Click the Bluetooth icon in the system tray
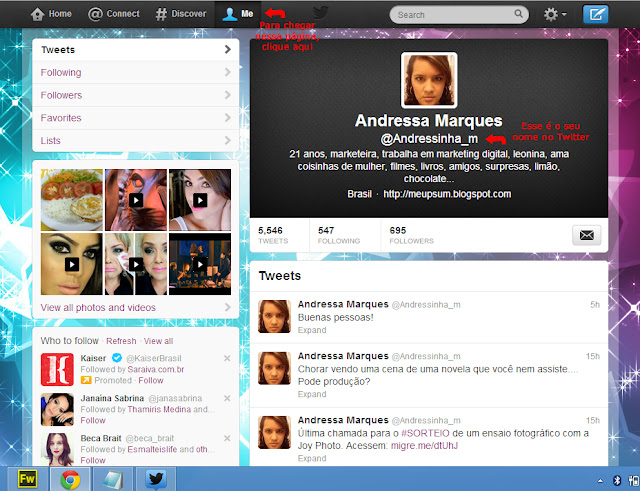The width and height of the screenshot is (640, 491). click(x=617, y=480)
